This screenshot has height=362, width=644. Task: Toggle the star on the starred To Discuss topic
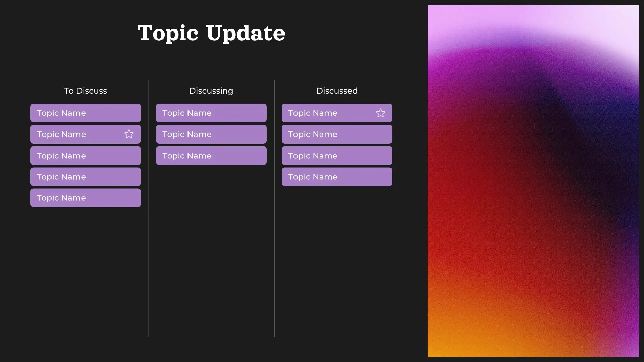129,134
